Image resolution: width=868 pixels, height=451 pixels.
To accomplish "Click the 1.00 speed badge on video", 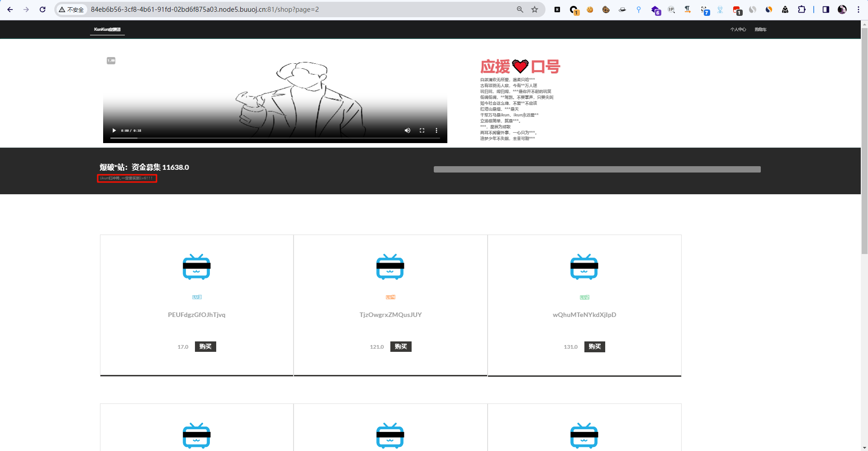I will pyautogui.click(x=111, y=61).
